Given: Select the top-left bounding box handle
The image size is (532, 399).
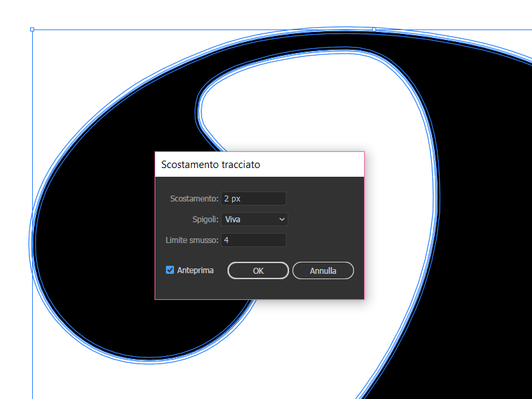Looking at the screenshot, I should (x=32, y=29).
